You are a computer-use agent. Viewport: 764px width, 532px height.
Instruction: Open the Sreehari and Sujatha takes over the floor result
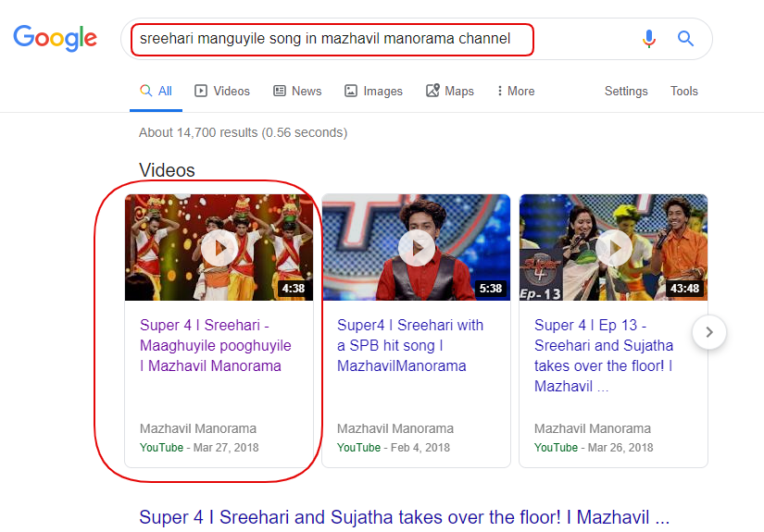click(404, 517)
